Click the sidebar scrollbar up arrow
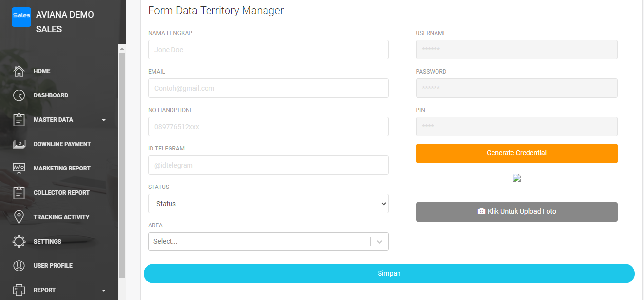The width and height of the screenshot is (644, 300). tap(122, 49)
